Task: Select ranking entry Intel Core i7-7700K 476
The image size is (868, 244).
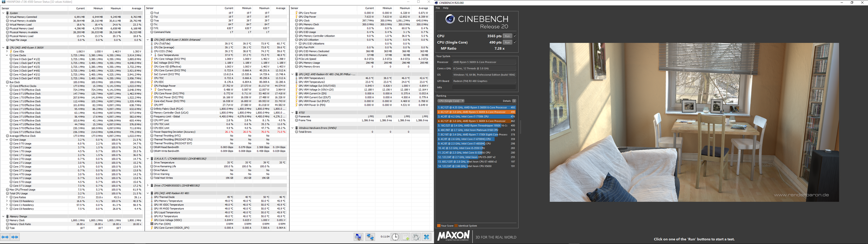Action: tap(477, 116)
